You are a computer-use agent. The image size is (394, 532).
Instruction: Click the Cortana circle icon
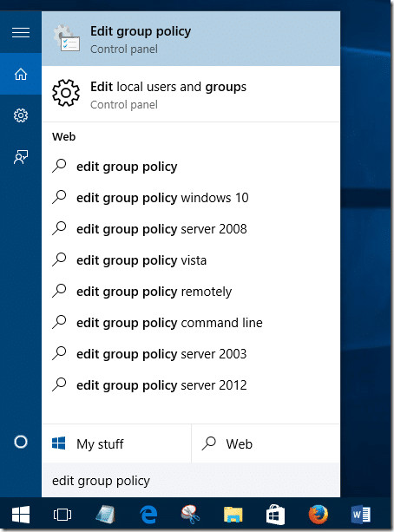pos(21,442)
